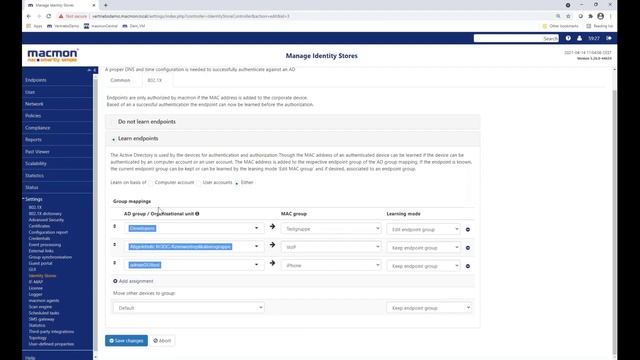Open Stuff MAC group dropdown
640x360 pixels.
[331, 247]
